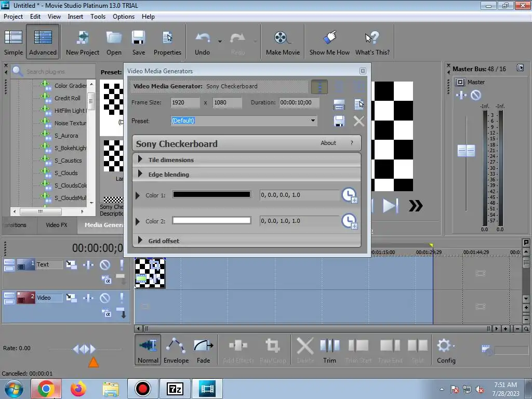
Task: Expand Color 1 parameter
Action: (x=137, y=195)
